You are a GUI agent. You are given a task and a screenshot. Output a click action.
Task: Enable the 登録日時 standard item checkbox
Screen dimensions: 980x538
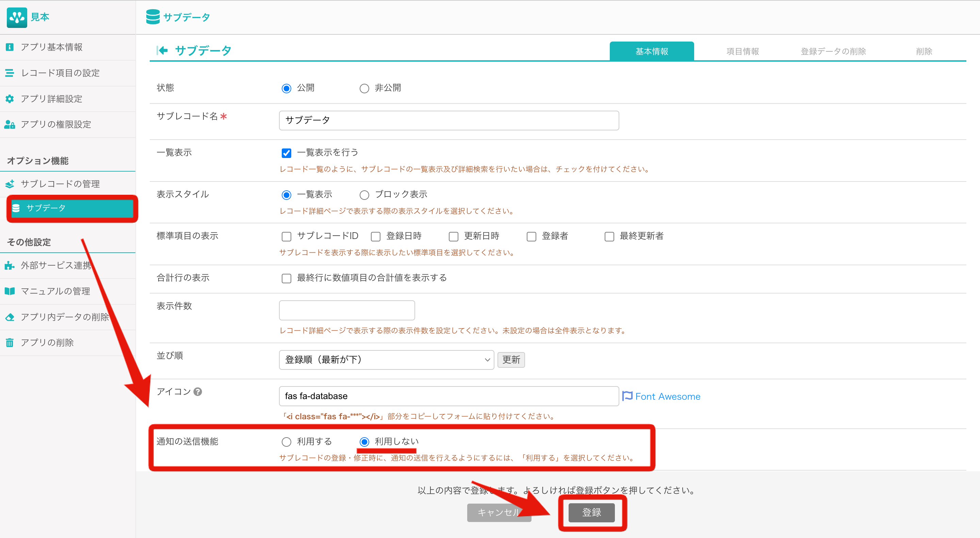pos(375,236)
